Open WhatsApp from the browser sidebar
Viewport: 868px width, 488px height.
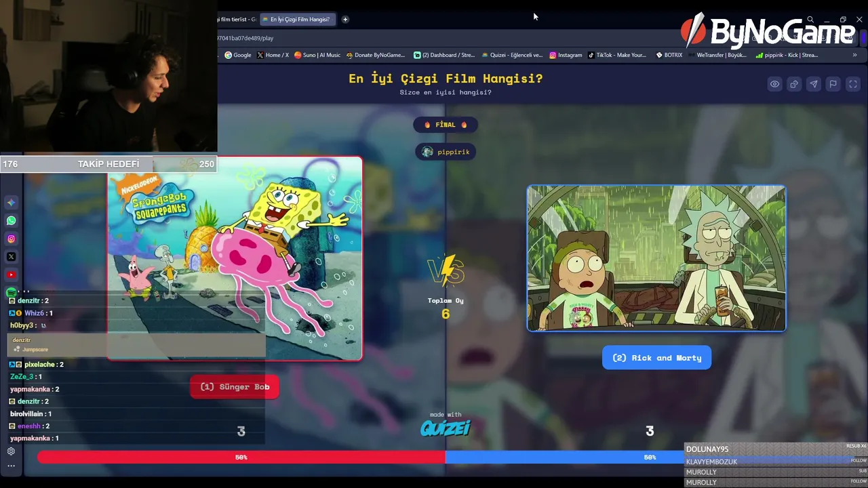click(12, 220)
